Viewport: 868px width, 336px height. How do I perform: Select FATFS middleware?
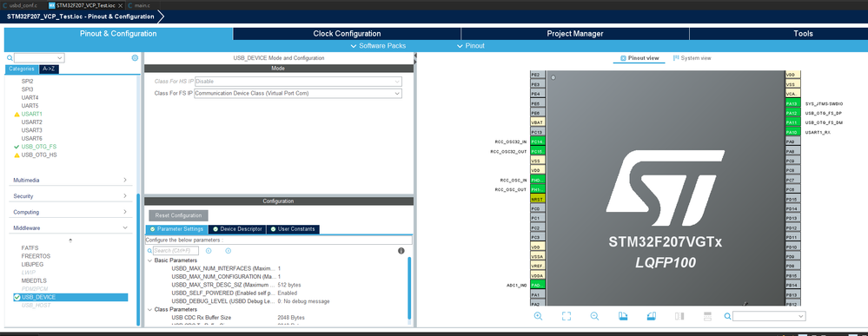coord(30,248)
